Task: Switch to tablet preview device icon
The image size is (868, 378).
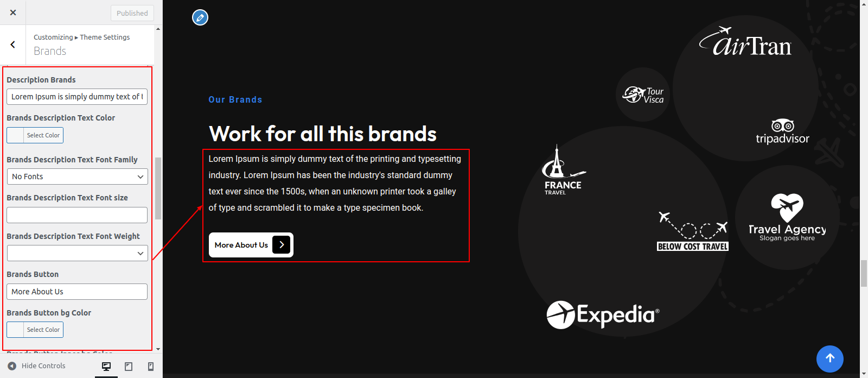Action: click(x=129, y=367)
